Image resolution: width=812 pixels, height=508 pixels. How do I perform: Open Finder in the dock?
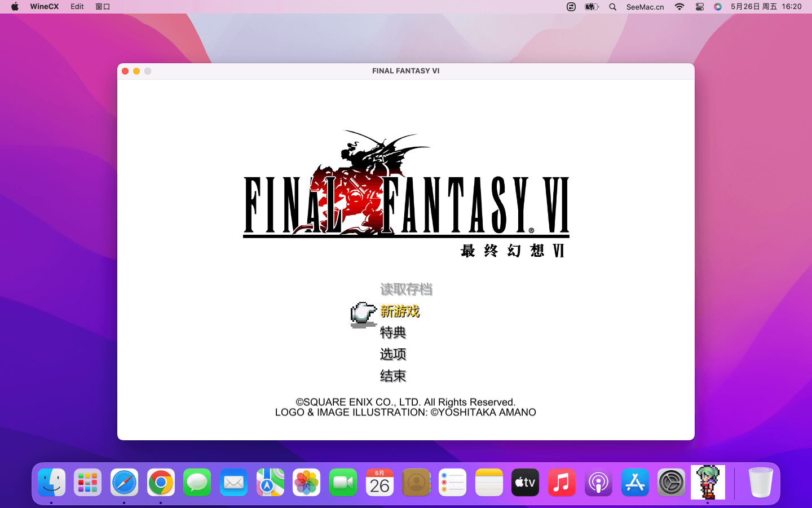[x=52, y=483]
